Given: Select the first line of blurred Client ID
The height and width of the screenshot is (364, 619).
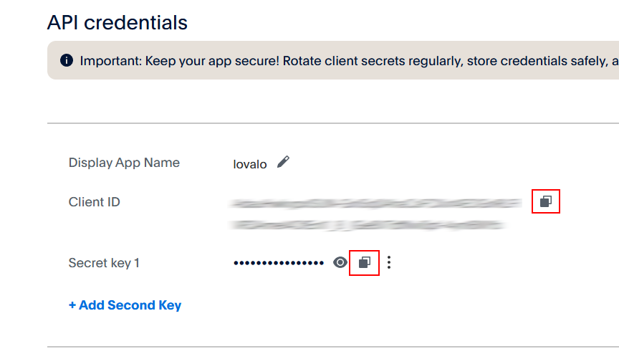Looking at the screenshot, I should point(375,203).
